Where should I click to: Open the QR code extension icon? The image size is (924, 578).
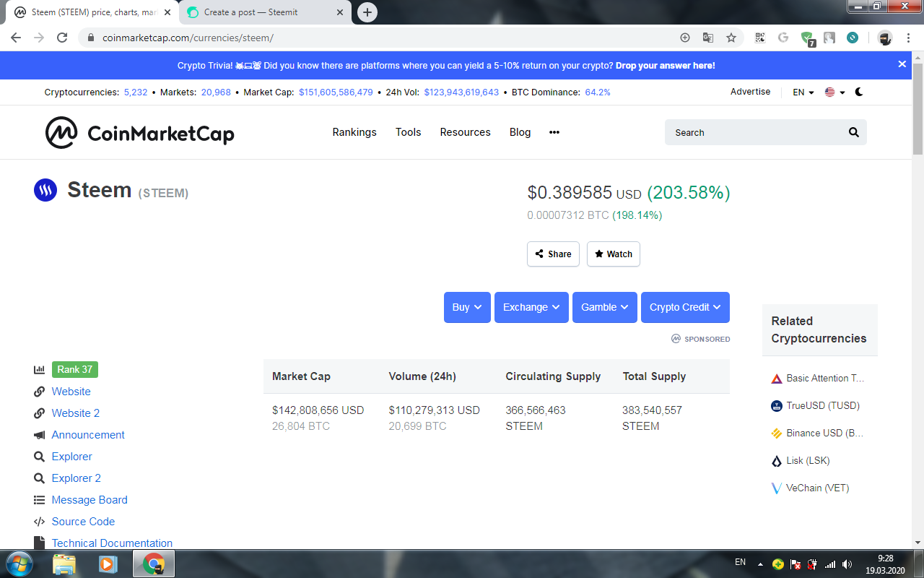[760, 38]
